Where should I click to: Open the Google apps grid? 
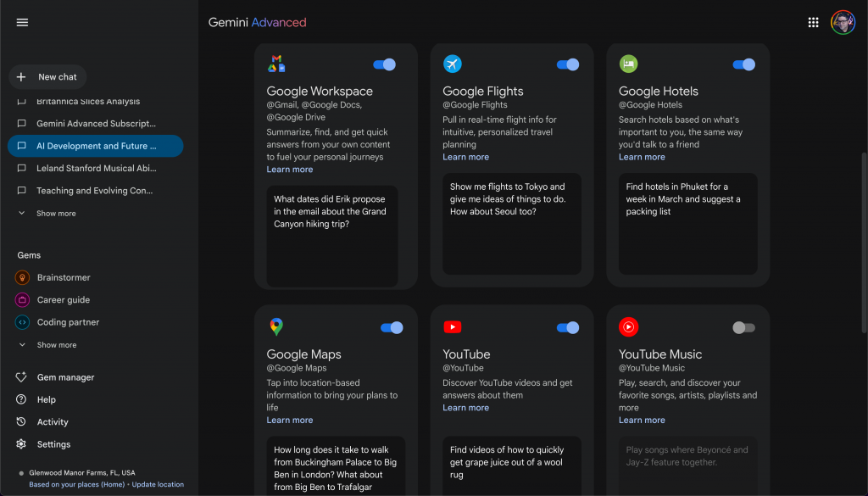[x=813, y=22]
